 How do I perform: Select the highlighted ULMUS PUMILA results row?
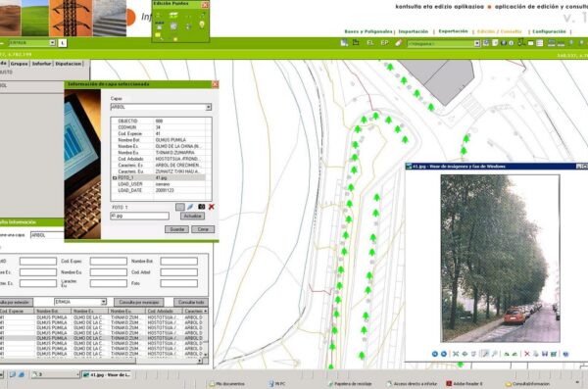coord(101,338)
